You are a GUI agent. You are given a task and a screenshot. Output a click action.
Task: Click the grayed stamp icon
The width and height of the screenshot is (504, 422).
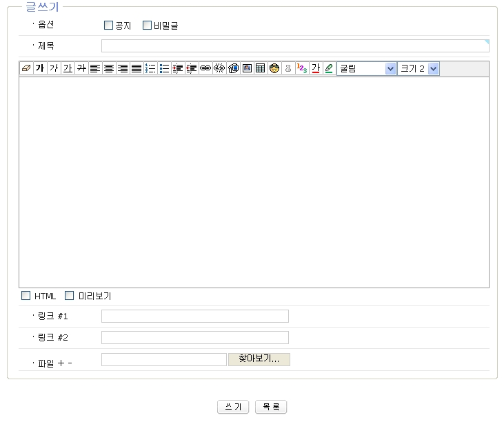click(x=288, y=68)
